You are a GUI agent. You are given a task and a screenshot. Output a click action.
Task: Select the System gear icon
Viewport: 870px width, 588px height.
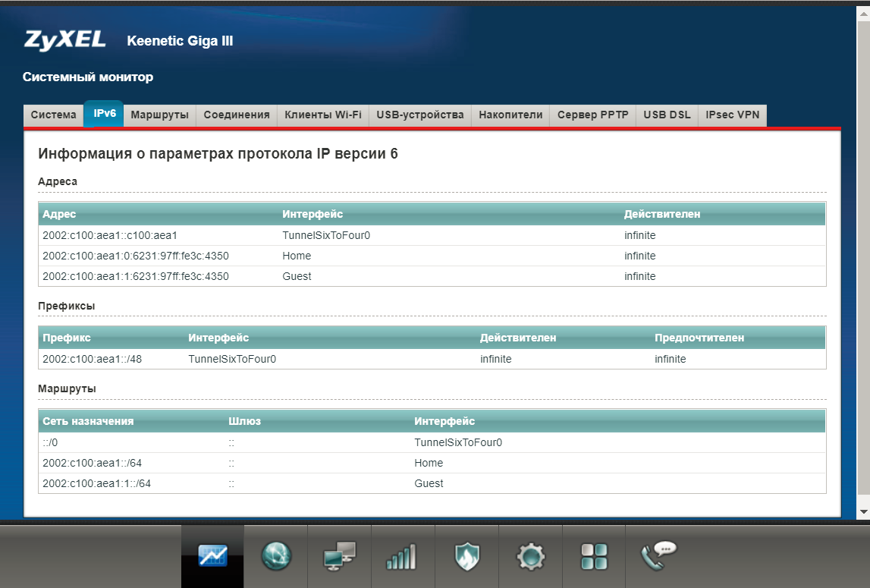click(530, 556)
